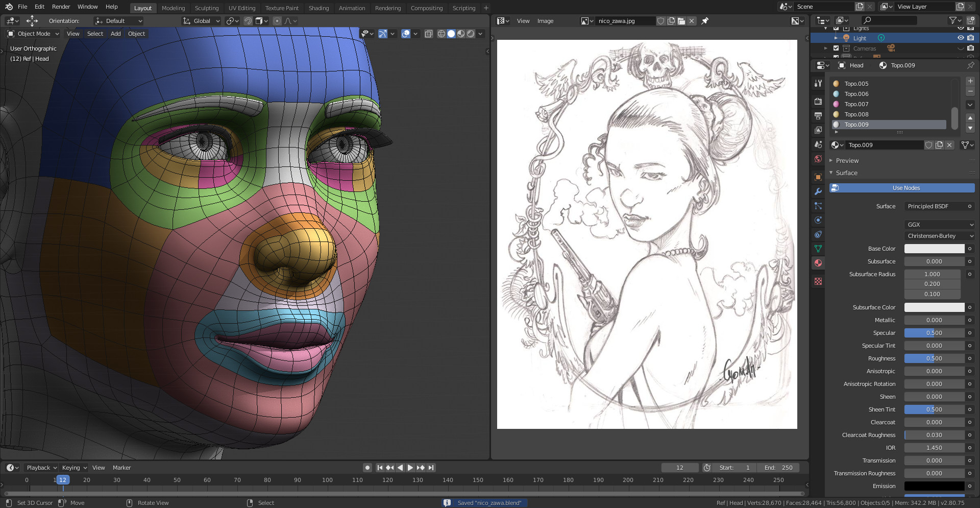
Task: Open the File menu
Action: pyautogui.click(x=22, y=7)
